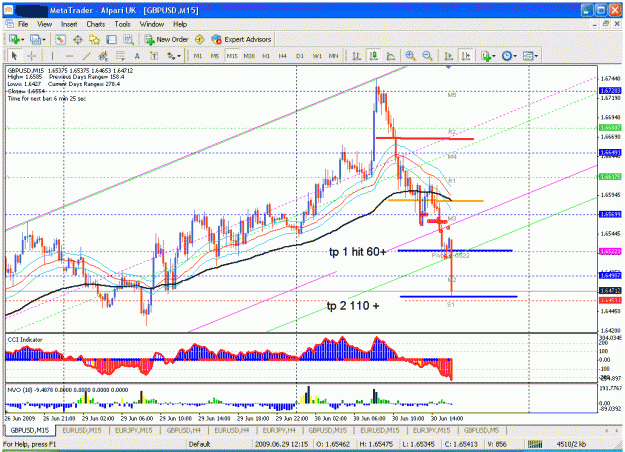Select the Fibonacci Retracement tool

[x=120, y=56]
